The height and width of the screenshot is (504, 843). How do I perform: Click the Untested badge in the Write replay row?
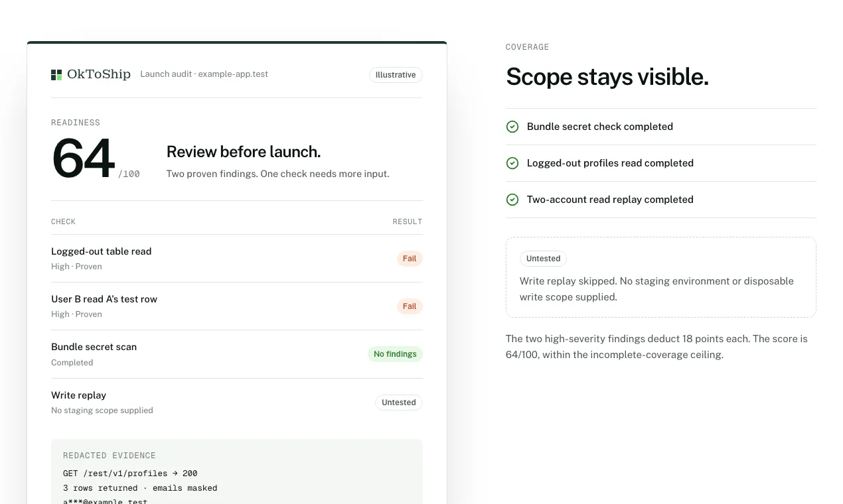click(x=399, y=403)
